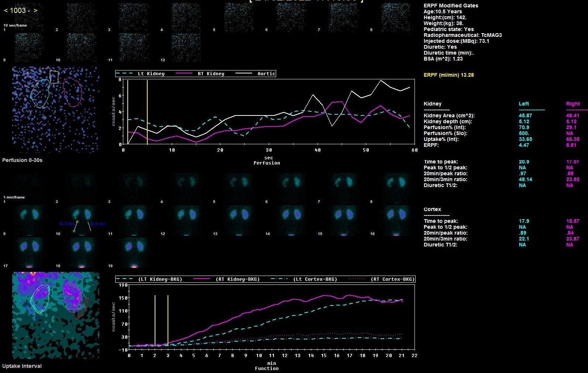Select yellow marker at 5 sec on perfusion graph
The width and height of the screenshot is (588, 373).
147,111
